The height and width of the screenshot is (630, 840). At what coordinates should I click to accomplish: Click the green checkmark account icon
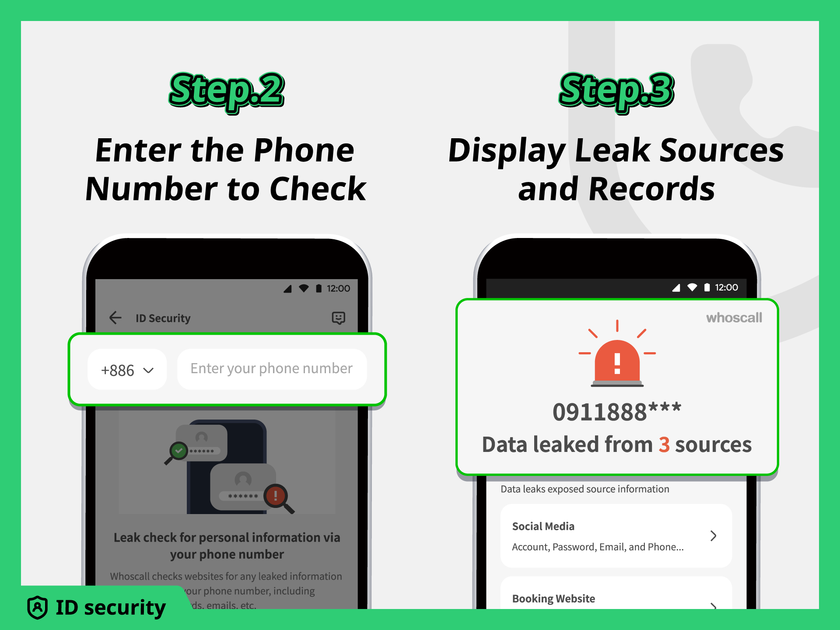click(x=178, y=450)
